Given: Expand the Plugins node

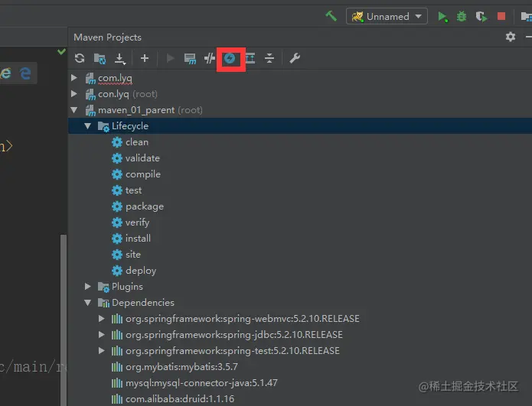Looking at the screenshot, I should tap(88, 287).
